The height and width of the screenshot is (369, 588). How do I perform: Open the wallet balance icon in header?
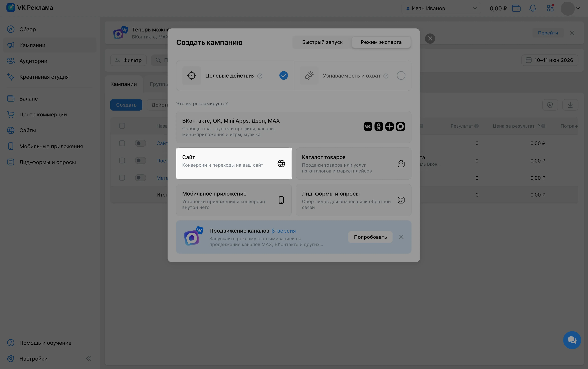516,8
